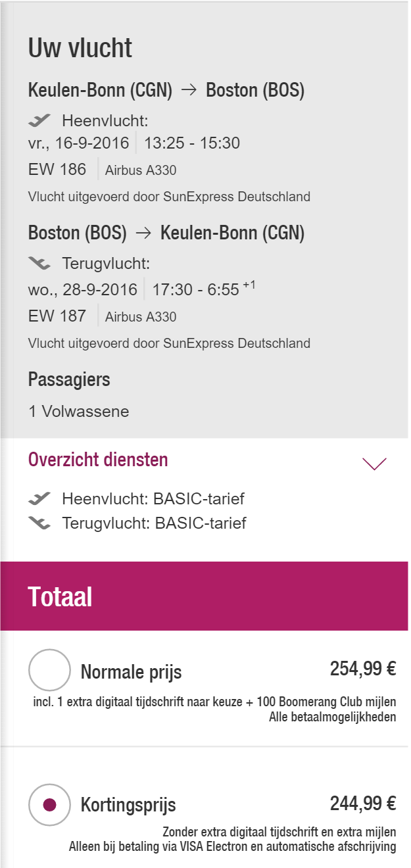Click the Passagiers section heading
411x868 pixels.
(x=69, y=379)
